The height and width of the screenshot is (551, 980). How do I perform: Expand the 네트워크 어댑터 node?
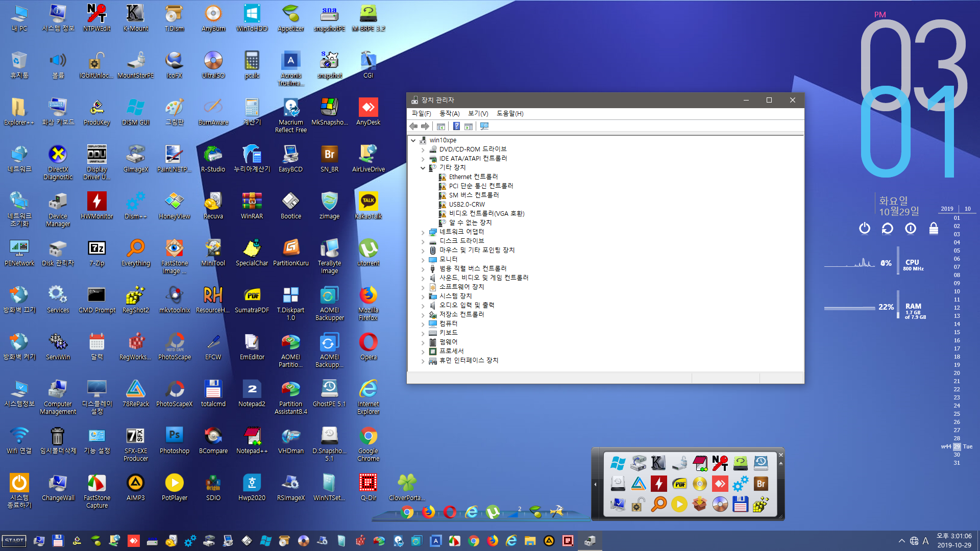point(423,232)
